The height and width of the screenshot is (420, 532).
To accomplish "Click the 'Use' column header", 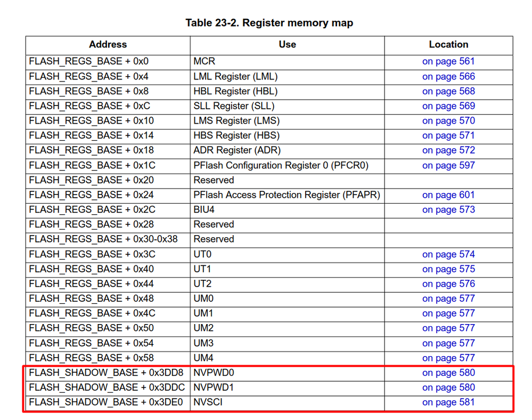I will tap(287, 44).
